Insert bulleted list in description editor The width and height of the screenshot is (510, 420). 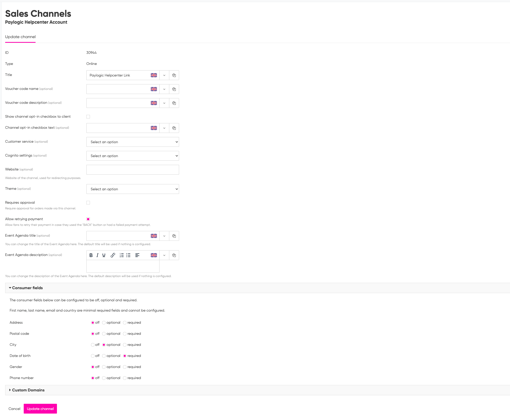128,255
